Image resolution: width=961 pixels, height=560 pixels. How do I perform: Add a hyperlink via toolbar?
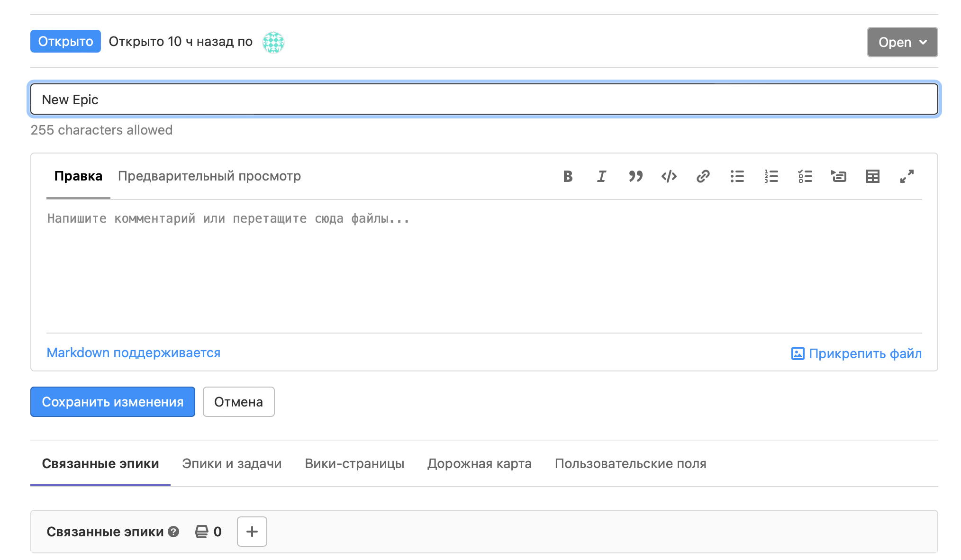tap(703, 176)
